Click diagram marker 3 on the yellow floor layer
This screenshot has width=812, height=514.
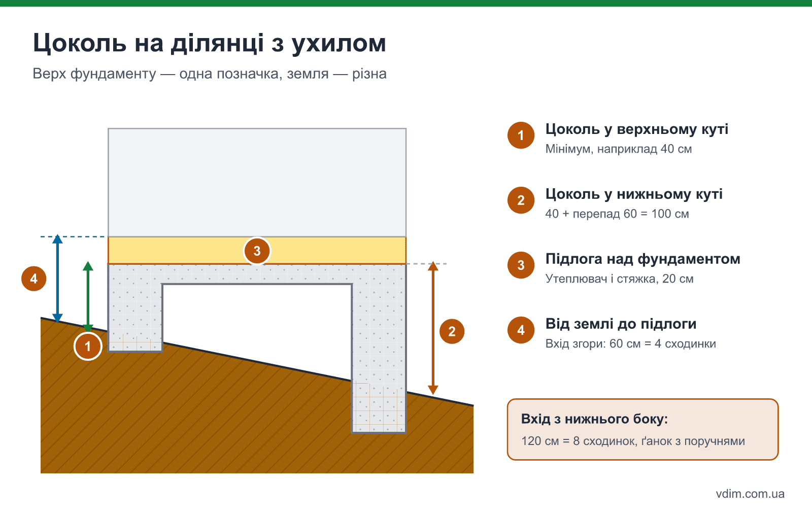tap(257, 251)
